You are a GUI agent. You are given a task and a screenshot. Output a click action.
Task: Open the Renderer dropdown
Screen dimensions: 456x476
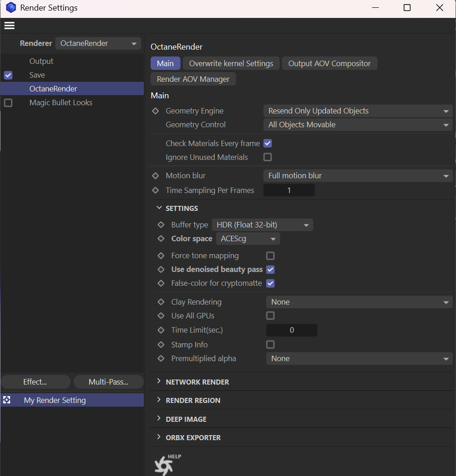98,44
